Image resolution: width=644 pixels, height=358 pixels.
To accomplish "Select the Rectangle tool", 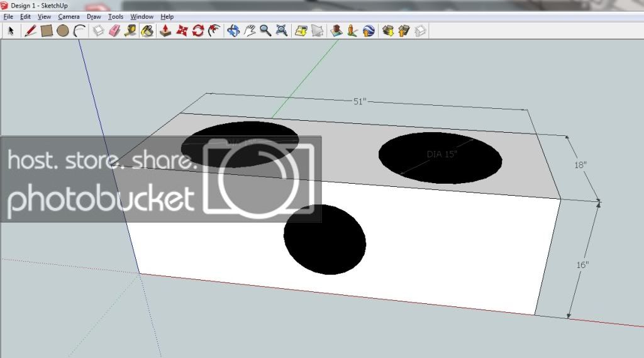I will tap(47, 31).
